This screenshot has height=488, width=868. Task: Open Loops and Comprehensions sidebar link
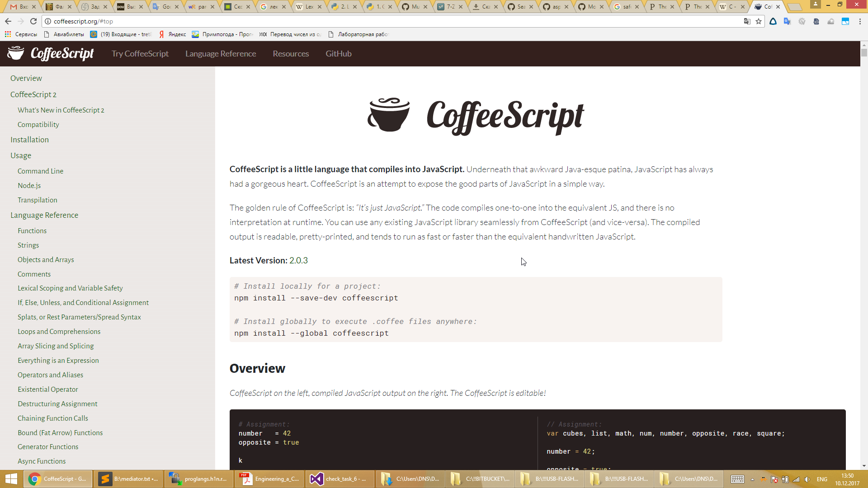pyautogui.click(x=59, y=331)
